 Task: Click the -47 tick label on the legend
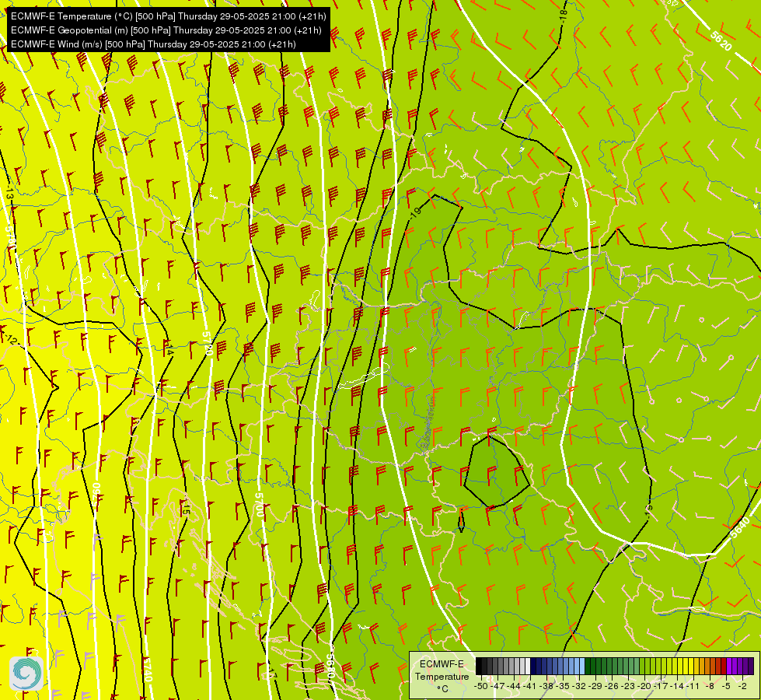497,686
